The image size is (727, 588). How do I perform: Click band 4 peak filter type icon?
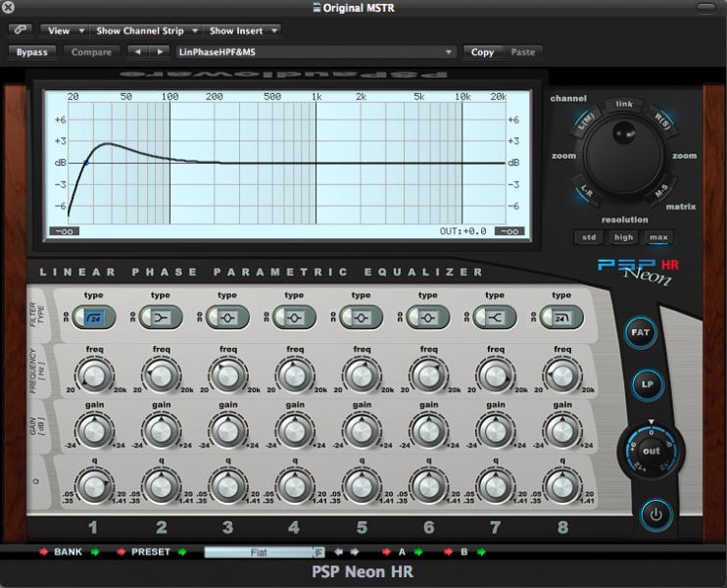294,318
